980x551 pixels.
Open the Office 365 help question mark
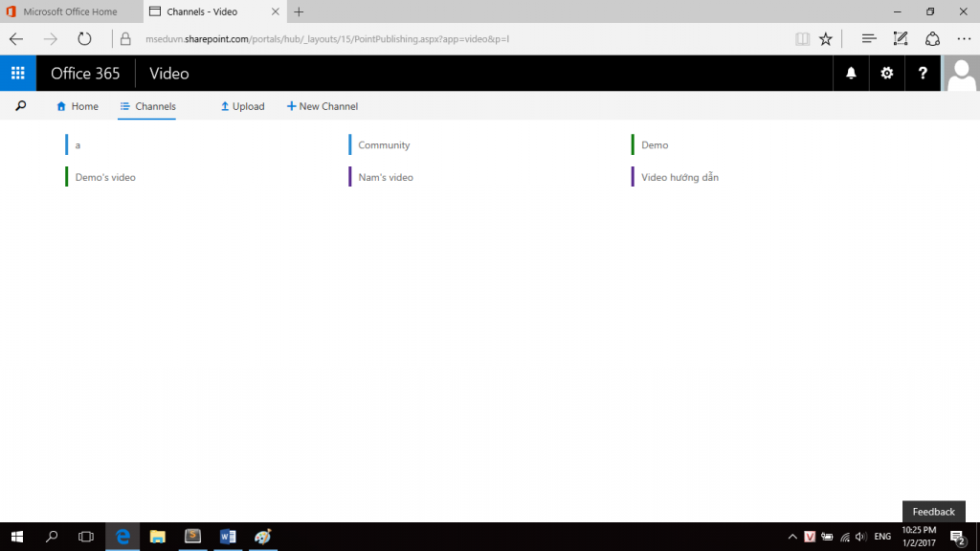click(923, 73)
